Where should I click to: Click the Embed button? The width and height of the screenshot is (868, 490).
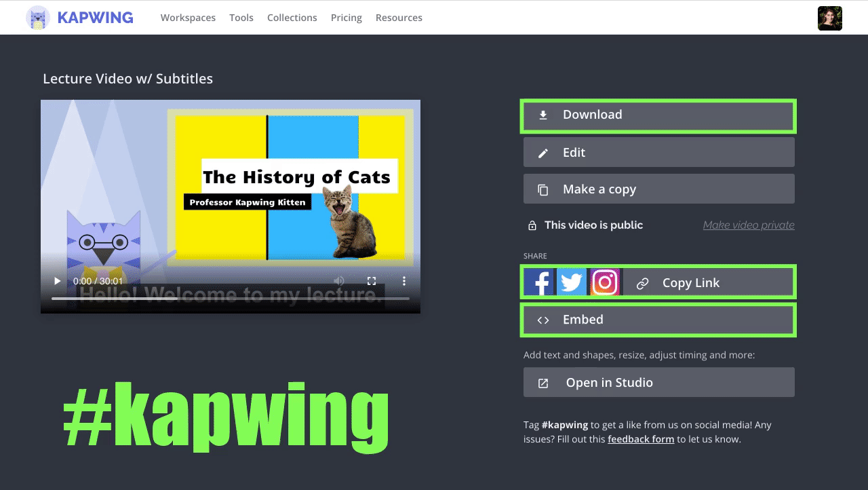click(658, 320)
